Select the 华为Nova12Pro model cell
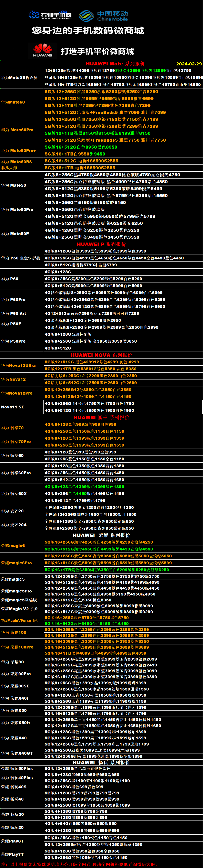 tap(22, 393)
